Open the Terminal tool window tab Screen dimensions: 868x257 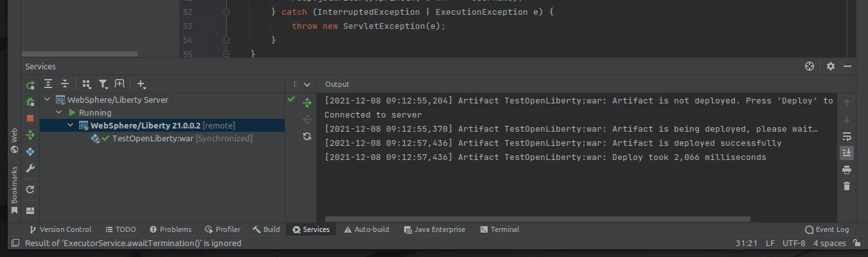[499, 229]
